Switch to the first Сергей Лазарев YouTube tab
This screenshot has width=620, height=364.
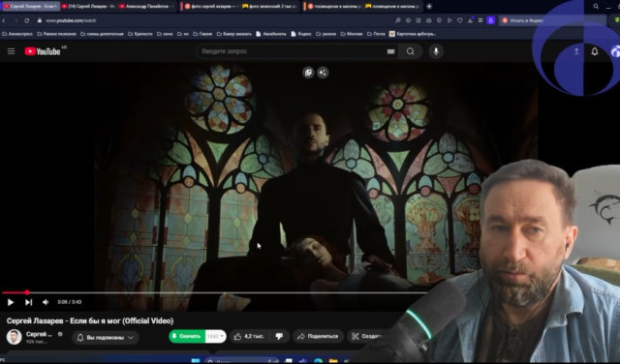coord(30,7)
